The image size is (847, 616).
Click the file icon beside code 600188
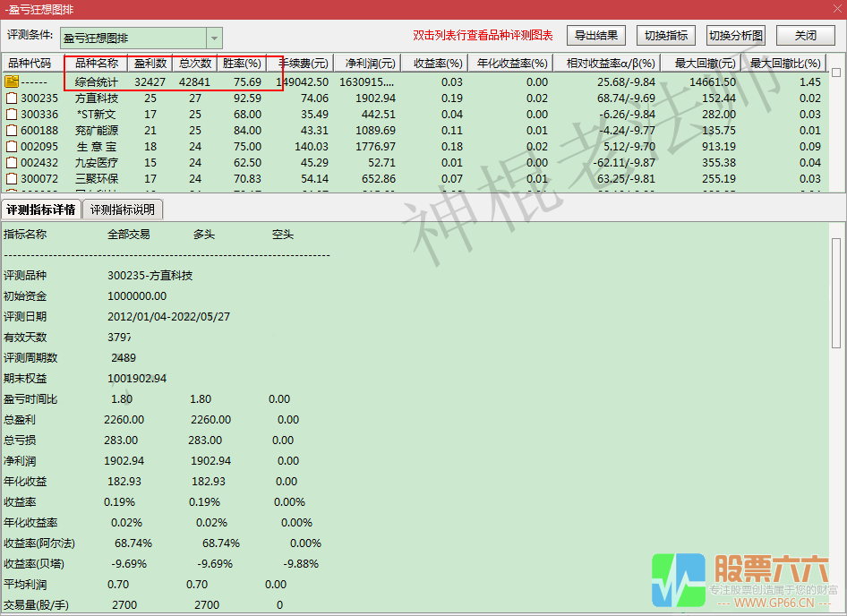tap(12, 131)
